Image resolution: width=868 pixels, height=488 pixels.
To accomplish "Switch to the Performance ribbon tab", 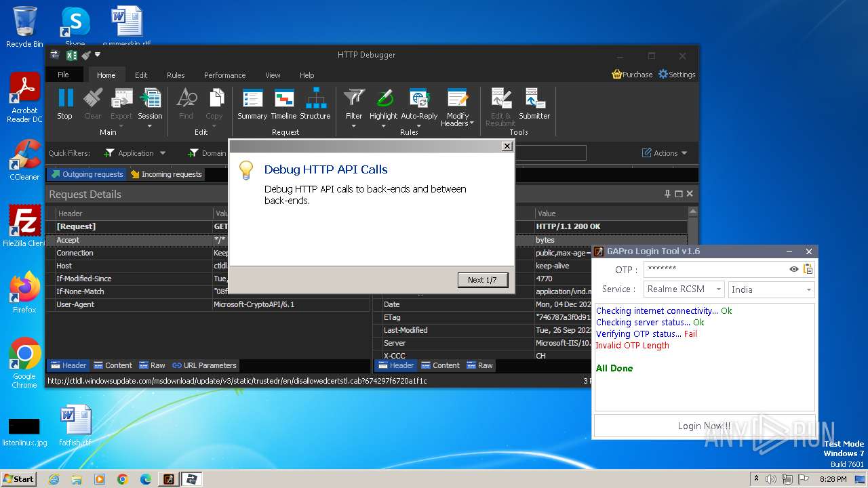I will [x=225, y=75].
